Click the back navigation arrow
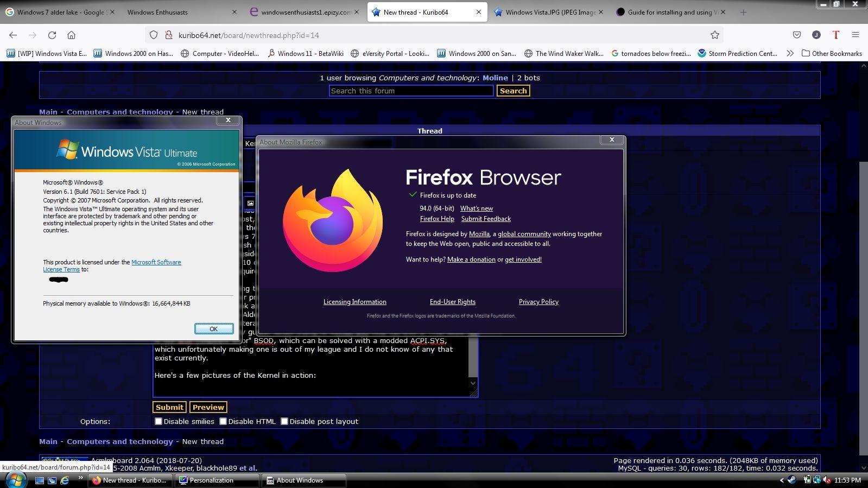868x488 pixels. click(x=13, y=35)
